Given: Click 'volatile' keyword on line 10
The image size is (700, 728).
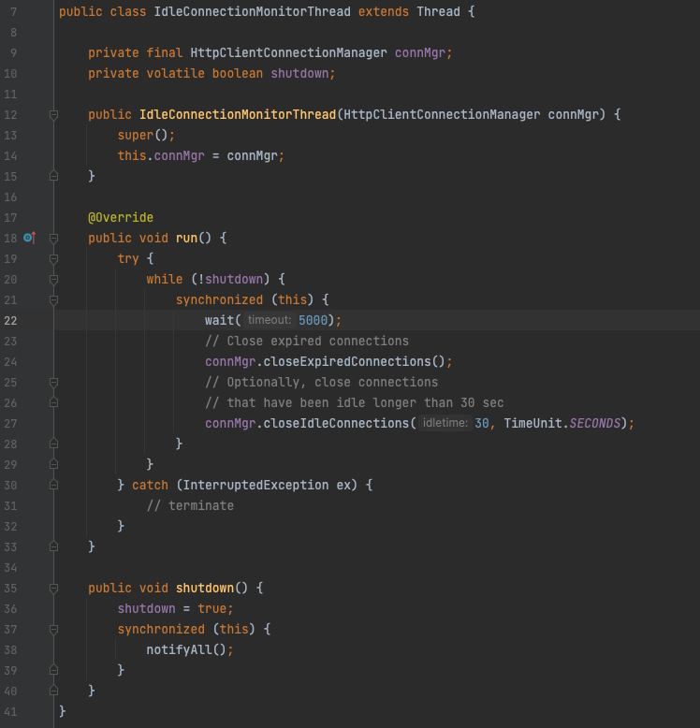Looking at the screenshot, I should tap(175, 73).
